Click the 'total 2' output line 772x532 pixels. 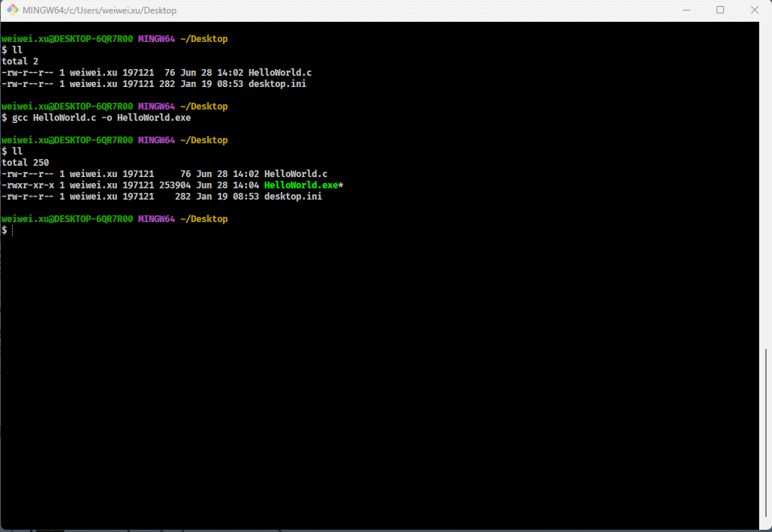point(20,62)
